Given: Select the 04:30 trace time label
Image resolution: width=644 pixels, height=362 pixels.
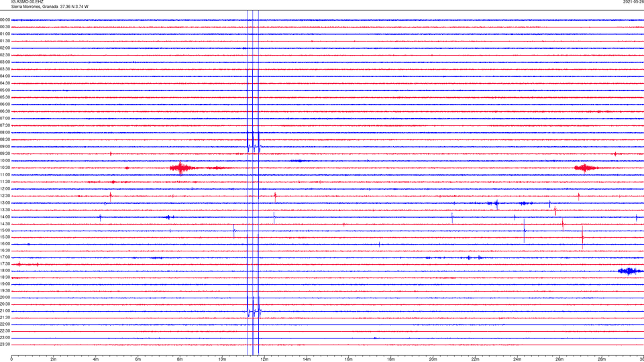Looking at the screenshot, I should [5, 83].
